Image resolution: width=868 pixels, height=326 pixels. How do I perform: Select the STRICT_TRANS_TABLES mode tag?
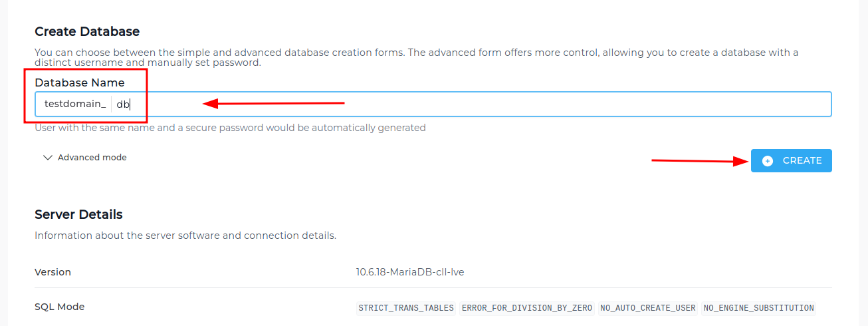coord(406,308)
